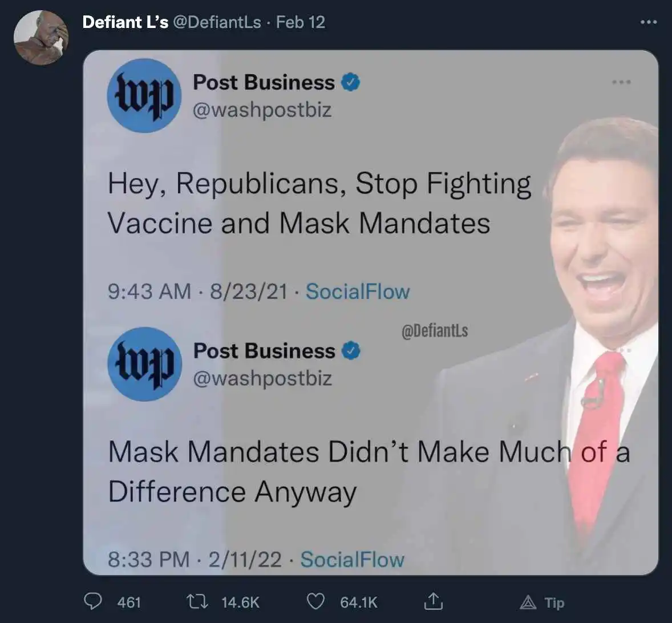
Task: Click the lower Post Business WP logo
Action: click(x=144, y=364)
